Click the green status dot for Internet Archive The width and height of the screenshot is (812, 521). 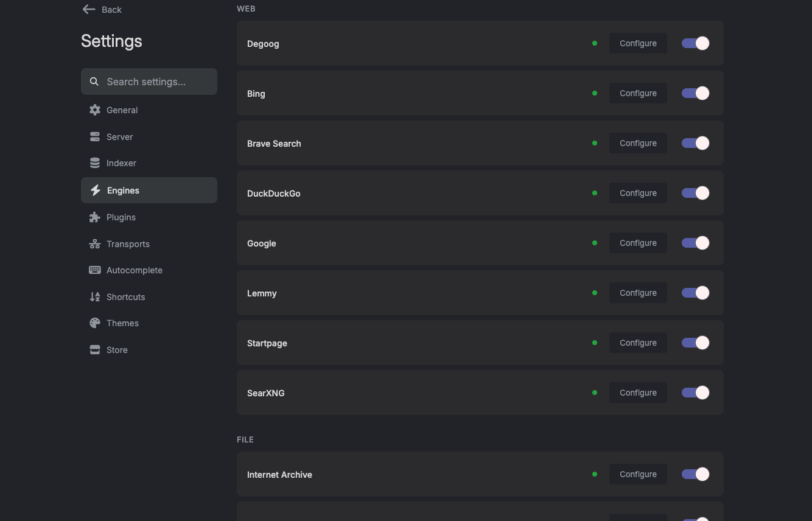coord(595,474)
